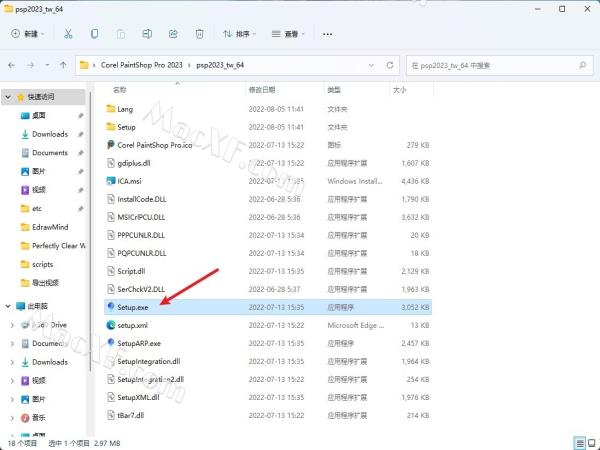Open the View dropdown in toolbar

click(x=288, y=34)
